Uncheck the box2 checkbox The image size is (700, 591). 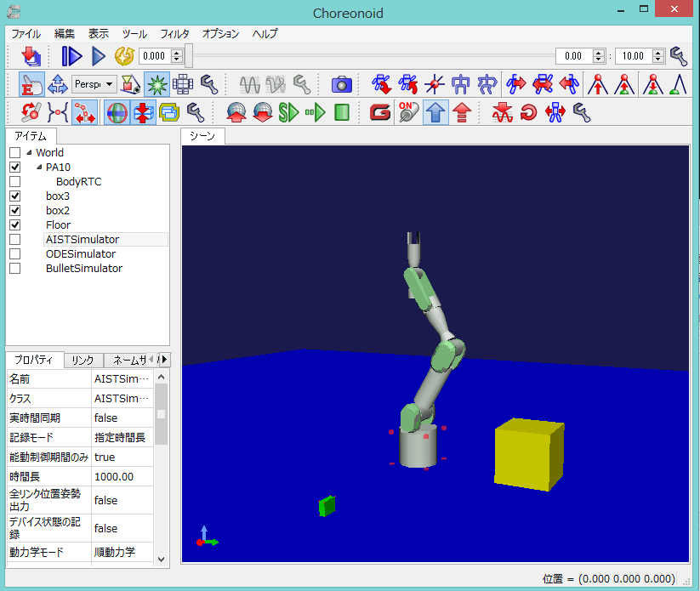coord(14,210)
